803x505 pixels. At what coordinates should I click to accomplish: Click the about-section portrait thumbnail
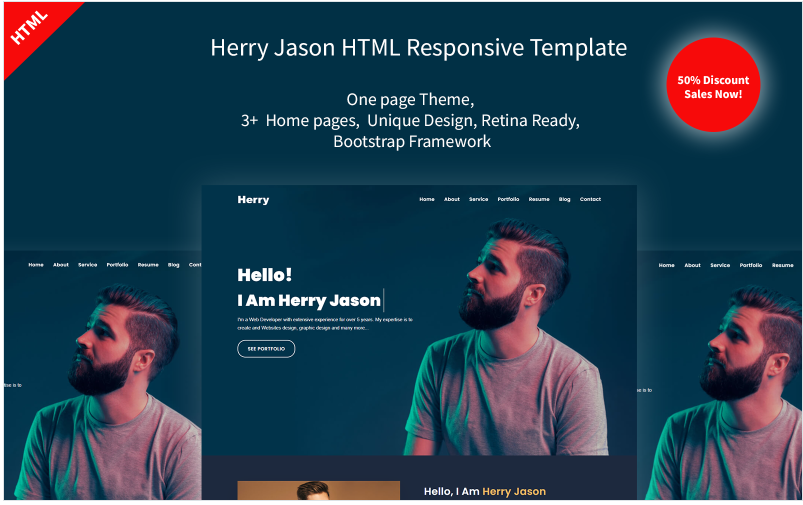click(319, 490)
